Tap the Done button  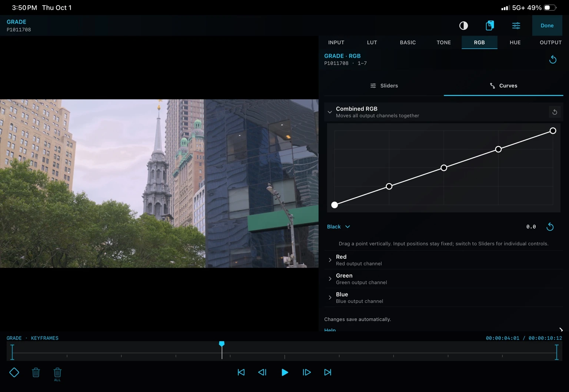coord(547,26)
